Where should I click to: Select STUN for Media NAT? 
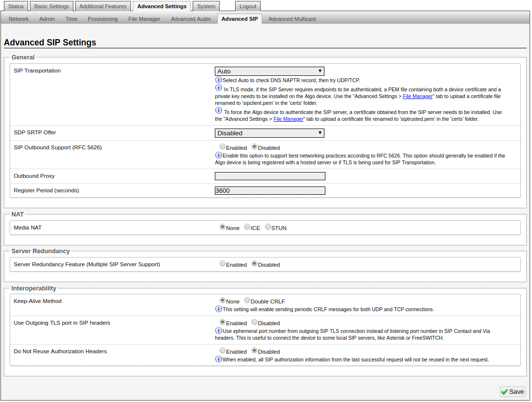[268, 227]
